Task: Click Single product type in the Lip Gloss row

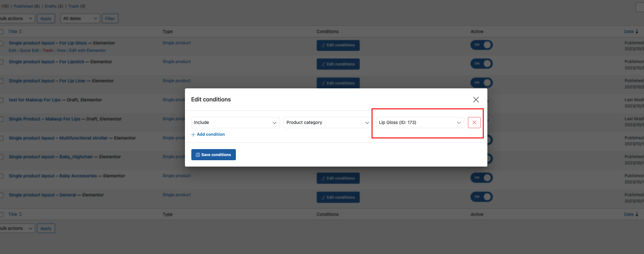Action: [177, 43]
